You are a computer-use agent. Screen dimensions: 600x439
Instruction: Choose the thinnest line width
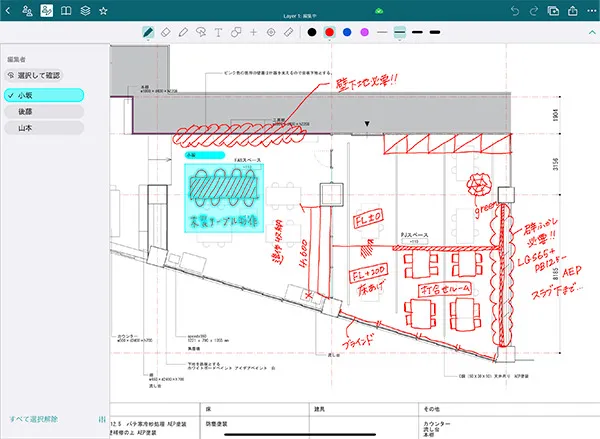[x=382, y=33]
